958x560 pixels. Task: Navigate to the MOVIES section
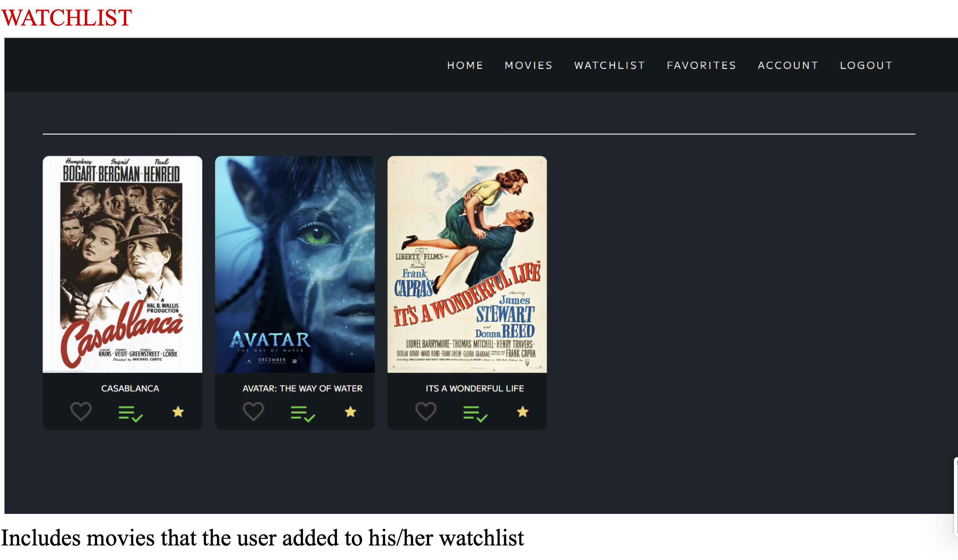(528, 65)
